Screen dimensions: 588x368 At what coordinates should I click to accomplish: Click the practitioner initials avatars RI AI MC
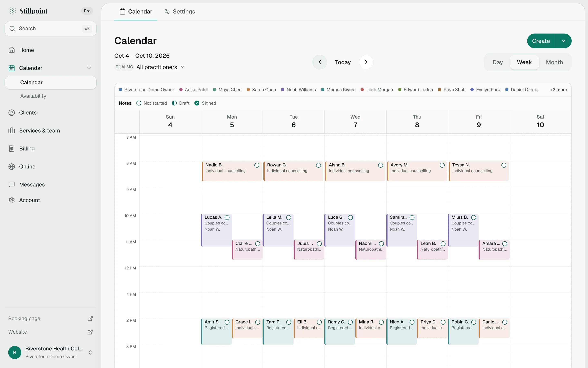(124, 67)
